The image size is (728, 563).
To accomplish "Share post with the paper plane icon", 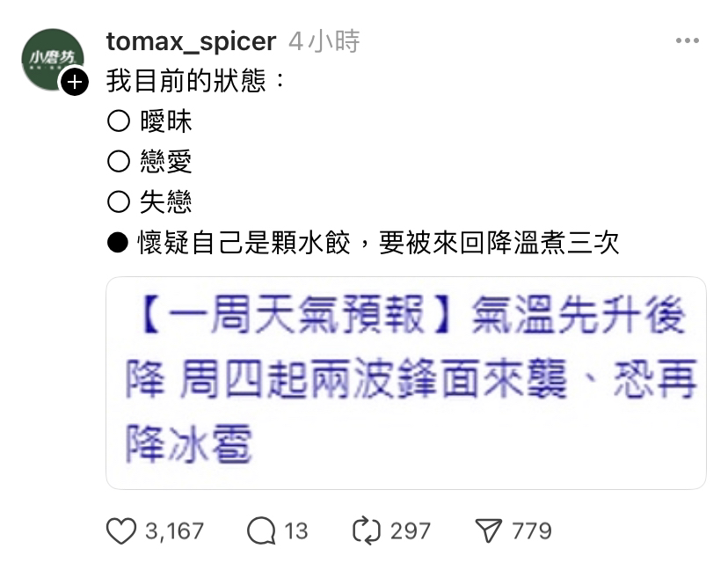I will click(489, 530).
